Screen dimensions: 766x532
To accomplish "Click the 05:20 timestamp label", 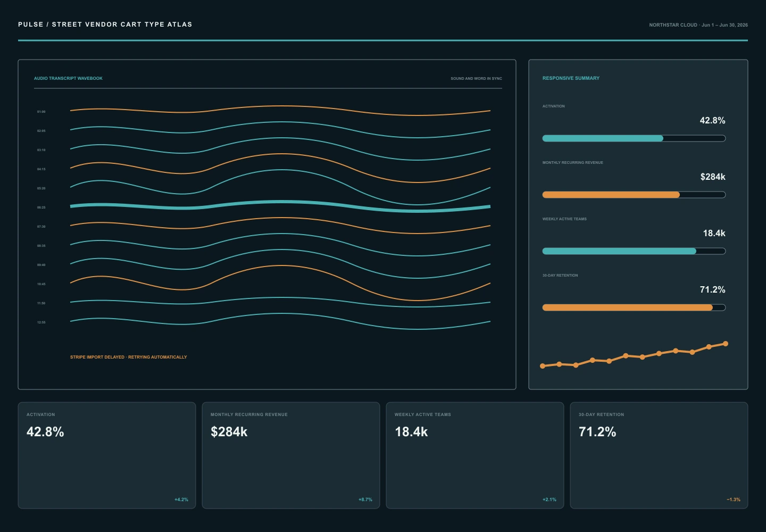I will point(41,188).
